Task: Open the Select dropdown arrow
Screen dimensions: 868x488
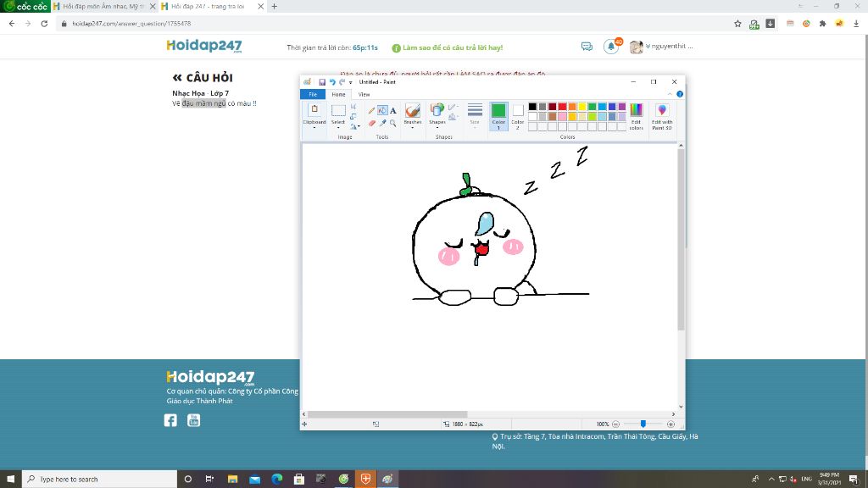Action: coord(338,128)
